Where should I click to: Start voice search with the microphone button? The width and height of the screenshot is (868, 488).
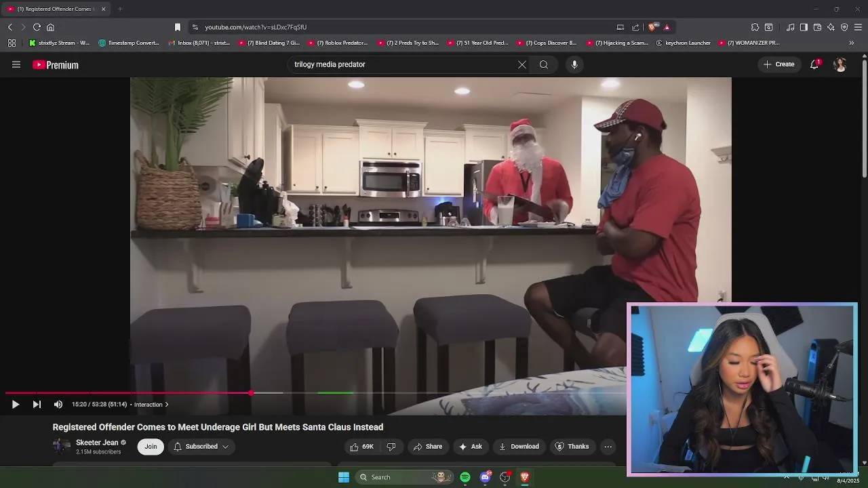point(574,64)
